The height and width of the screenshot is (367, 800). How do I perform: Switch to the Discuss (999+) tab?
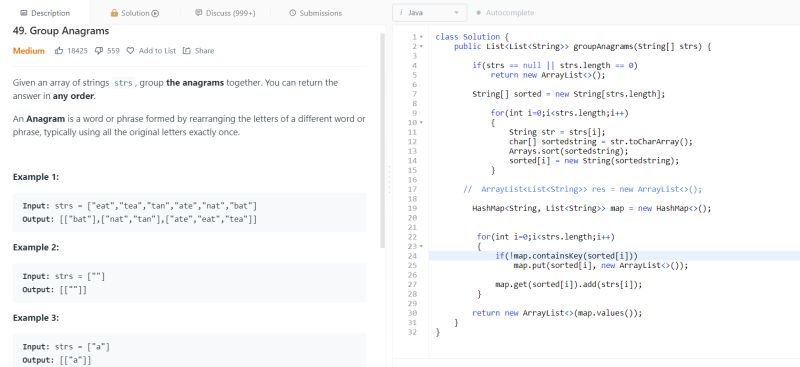(225, 13)
